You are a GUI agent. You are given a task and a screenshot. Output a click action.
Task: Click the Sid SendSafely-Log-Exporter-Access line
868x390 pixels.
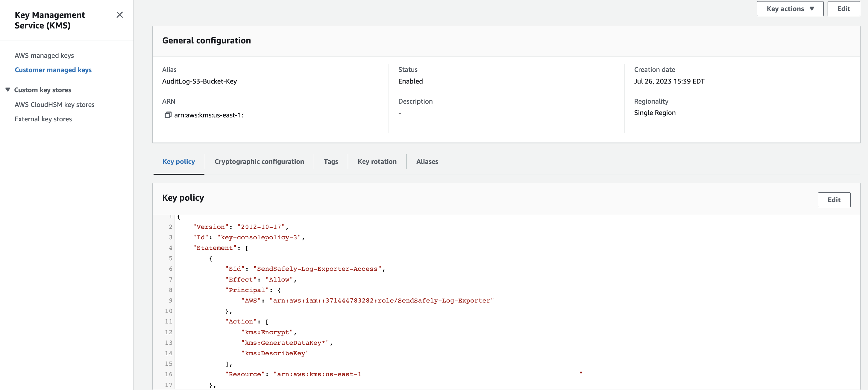pyautogui.click(x=305, y=269)
